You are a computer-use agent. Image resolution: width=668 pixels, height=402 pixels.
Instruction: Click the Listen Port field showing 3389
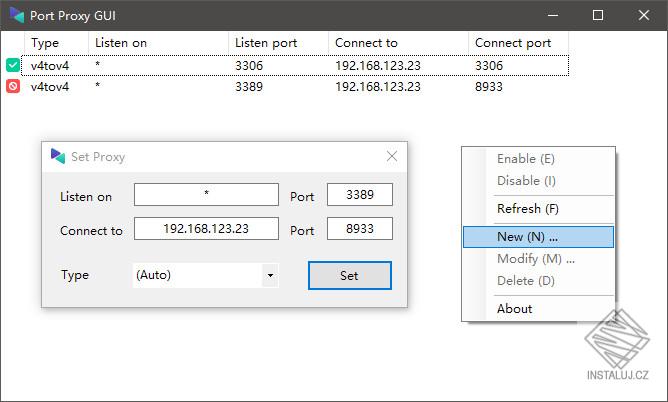pyautogui.click(x=360, y=195)
